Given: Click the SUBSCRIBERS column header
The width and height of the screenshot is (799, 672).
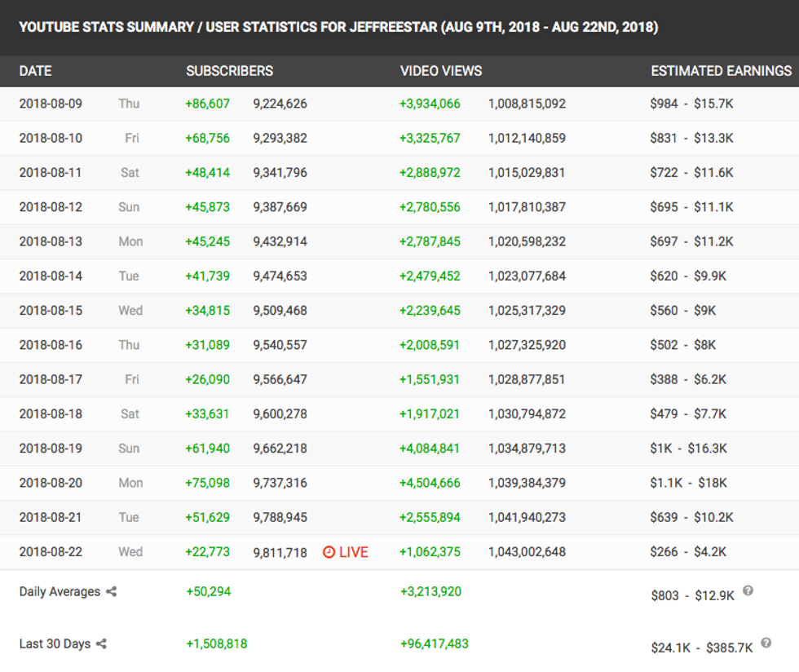Looking at the screenshot, I should (230, 71).
